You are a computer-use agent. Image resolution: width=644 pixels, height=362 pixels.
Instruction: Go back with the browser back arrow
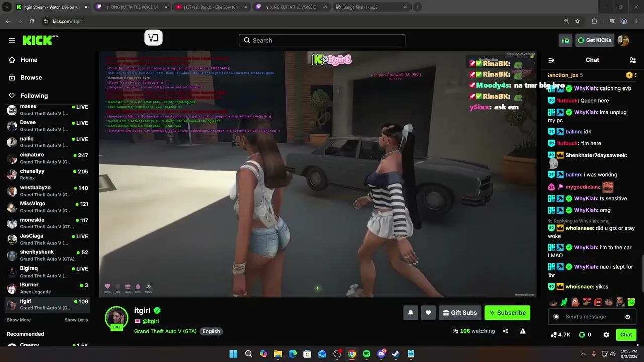coord(8,21)
